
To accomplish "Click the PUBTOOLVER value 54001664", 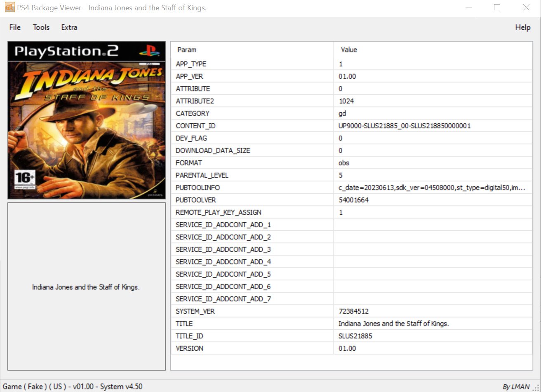I will pyautogui.click(x=353, y=200).
